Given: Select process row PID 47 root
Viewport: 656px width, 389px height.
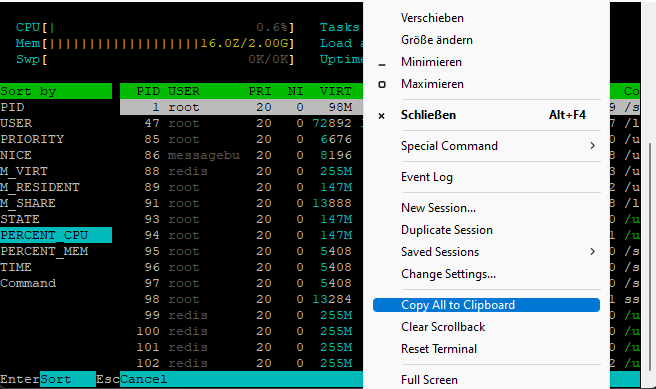Looking at the screenshot, I should pyautogui.click(x=241, y=123).
